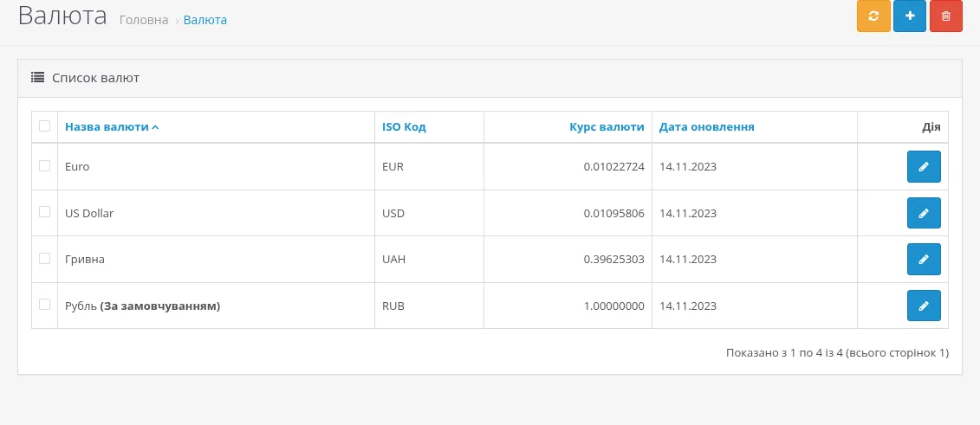Edit the US Dollar currency row

tap(924, 213)
